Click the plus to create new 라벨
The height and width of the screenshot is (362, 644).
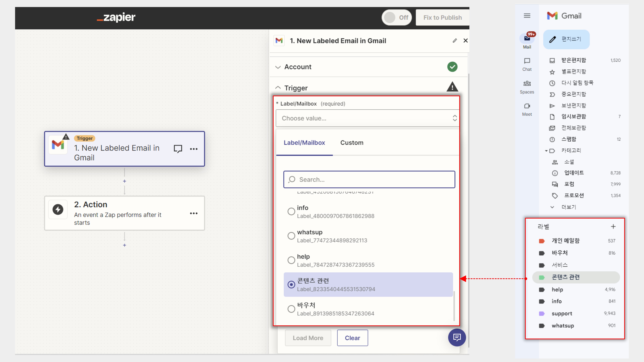point(613,226)
